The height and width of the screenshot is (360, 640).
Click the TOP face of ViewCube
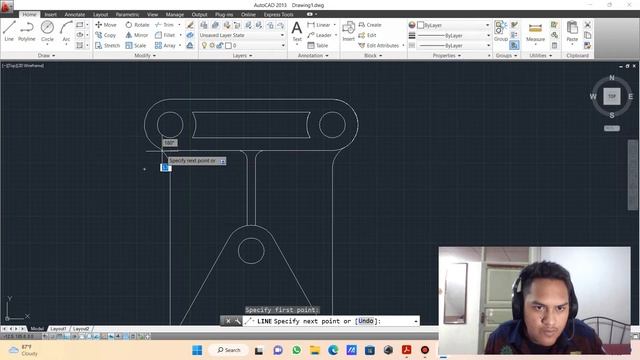612,96
